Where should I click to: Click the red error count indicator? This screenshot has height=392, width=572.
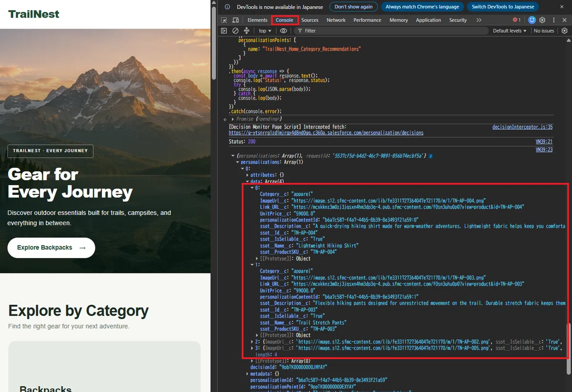pos(517,20)
